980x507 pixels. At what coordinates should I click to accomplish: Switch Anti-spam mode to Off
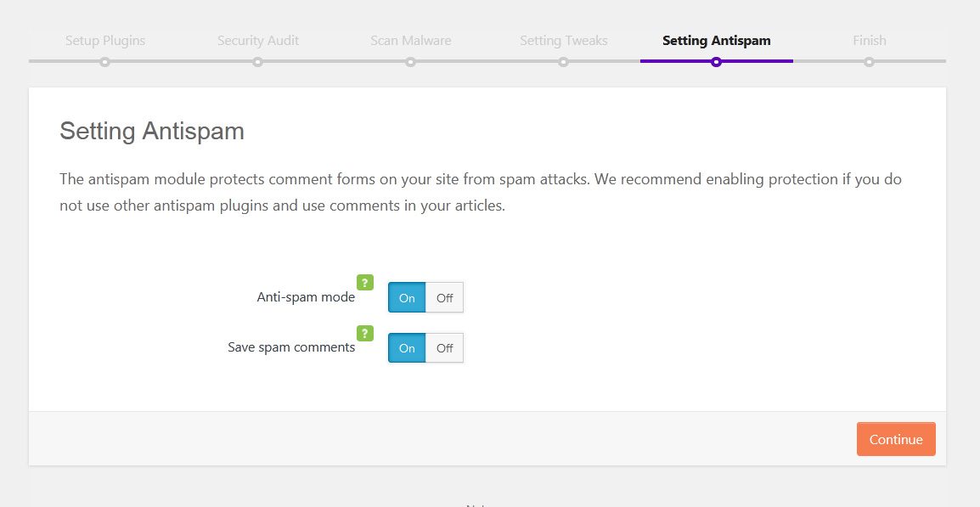(x=444, y=298)
